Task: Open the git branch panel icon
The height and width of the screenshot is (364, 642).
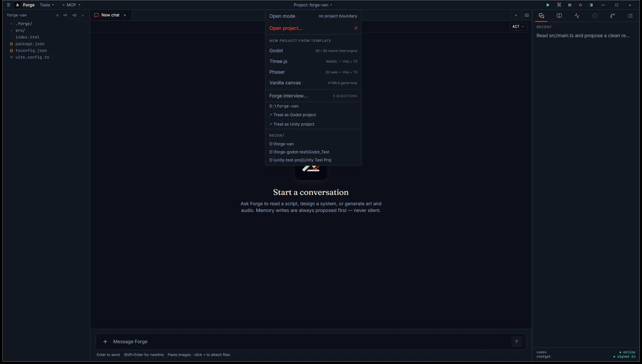Action: tap(613, 16)
